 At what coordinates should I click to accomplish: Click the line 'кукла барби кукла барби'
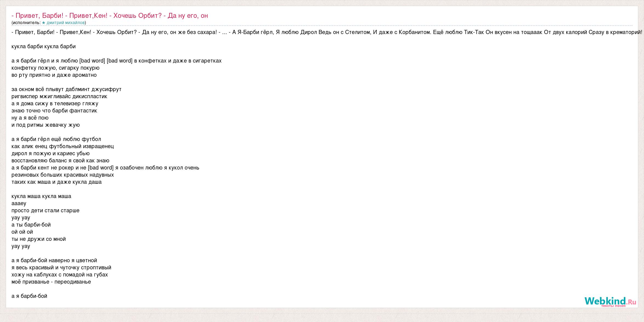(44, 46)
